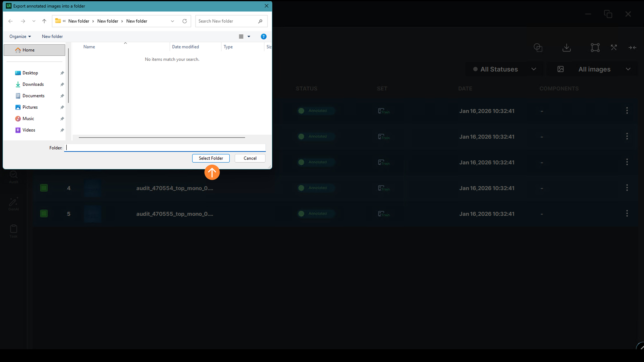Click the expand arrows icon

click(614, 47)
